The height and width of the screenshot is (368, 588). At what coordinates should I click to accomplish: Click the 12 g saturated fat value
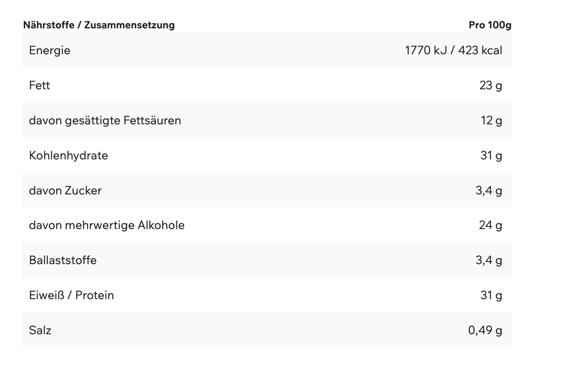491,121
